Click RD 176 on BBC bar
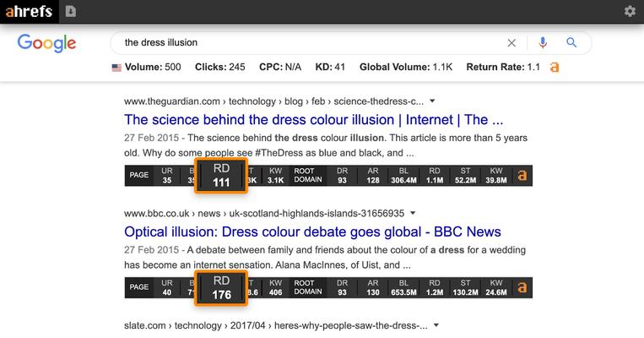644x338 pixels. pyautogui.click(x=221, y=288)
